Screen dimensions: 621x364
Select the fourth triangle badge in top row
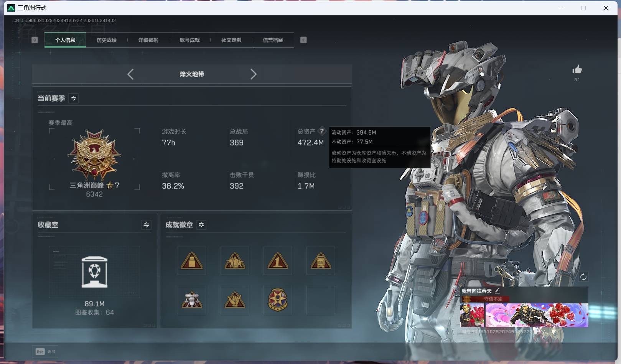321,261
